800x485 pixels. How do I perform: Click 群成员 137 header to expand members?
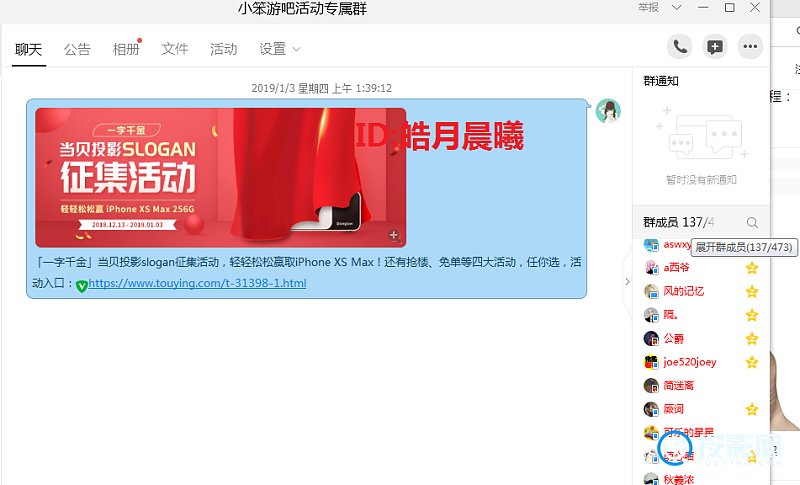pyautogui.click(x=679, y=222)
